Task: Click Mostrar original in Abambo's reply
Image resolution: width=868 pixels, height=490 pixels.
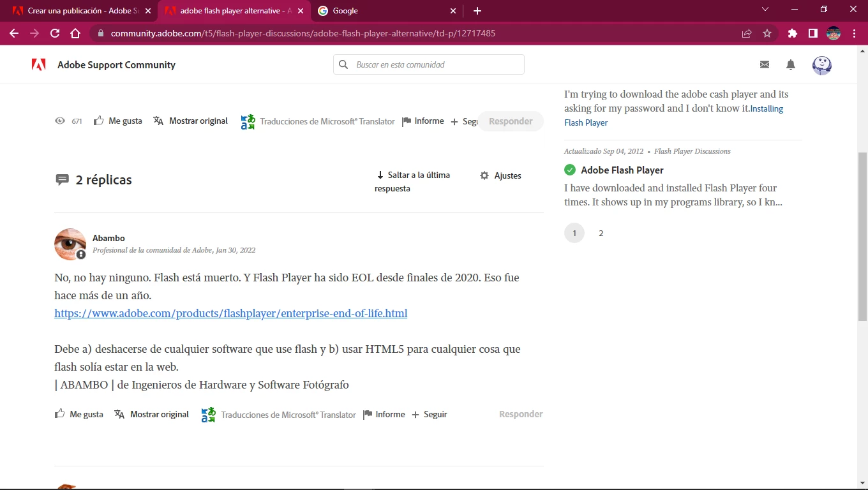Action: [x=160, y=414]
